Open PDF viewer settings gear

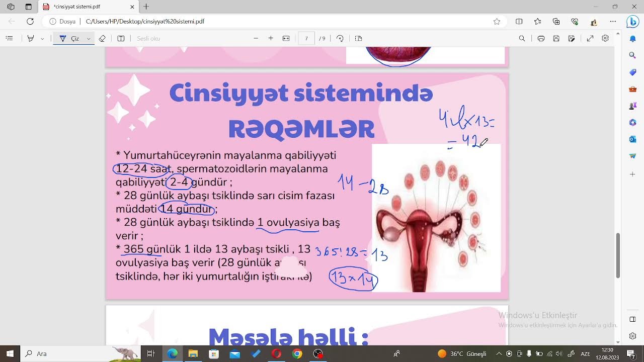click(x=605, y=38)
